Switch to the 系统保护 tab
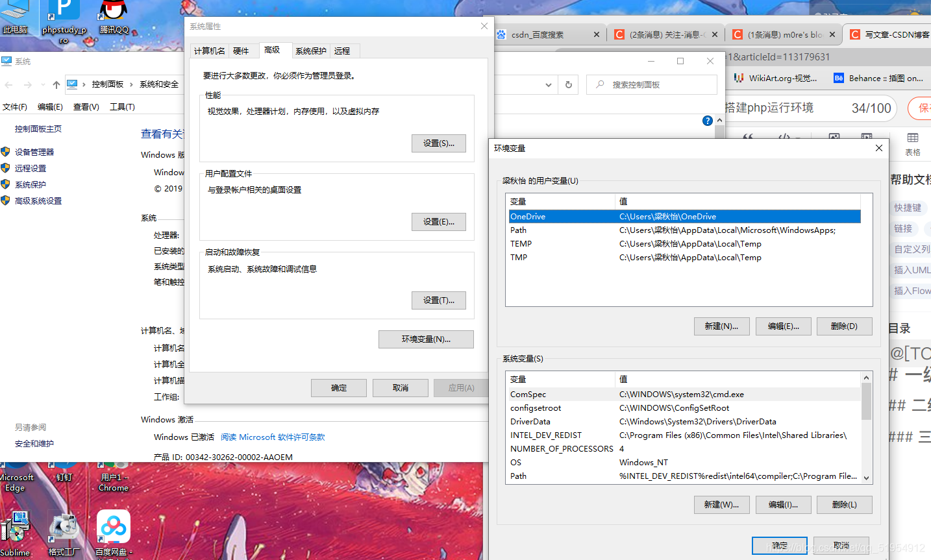The width and height of the screenshot is (931, 560). (x=311, y=51)
